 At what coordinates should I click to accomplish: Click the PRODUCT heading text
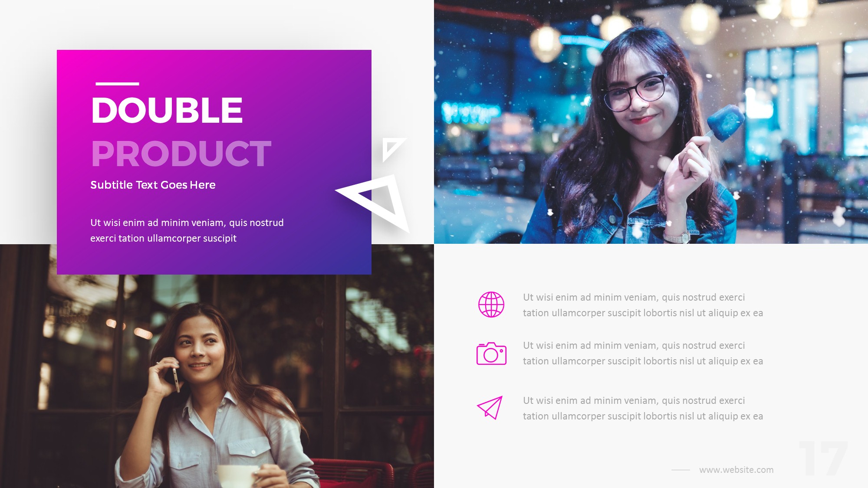click(181, 154)
